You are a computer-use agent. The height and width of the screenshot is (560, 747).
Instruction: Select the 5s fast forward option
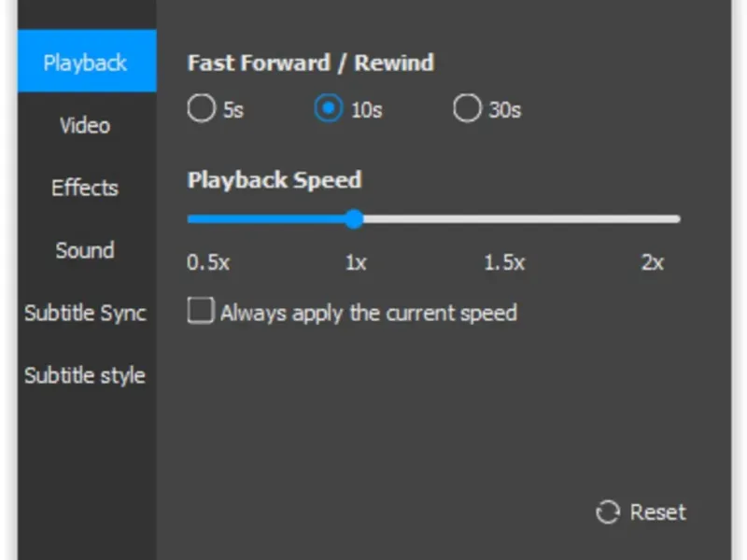click(x=201, y=109)
